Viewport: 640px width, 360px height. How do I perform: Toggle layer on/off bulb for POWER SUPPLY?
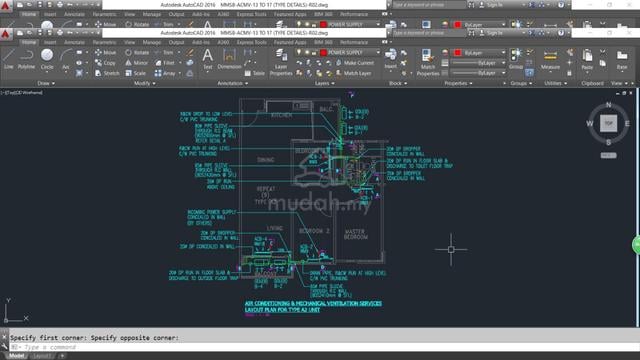(299, 53)
